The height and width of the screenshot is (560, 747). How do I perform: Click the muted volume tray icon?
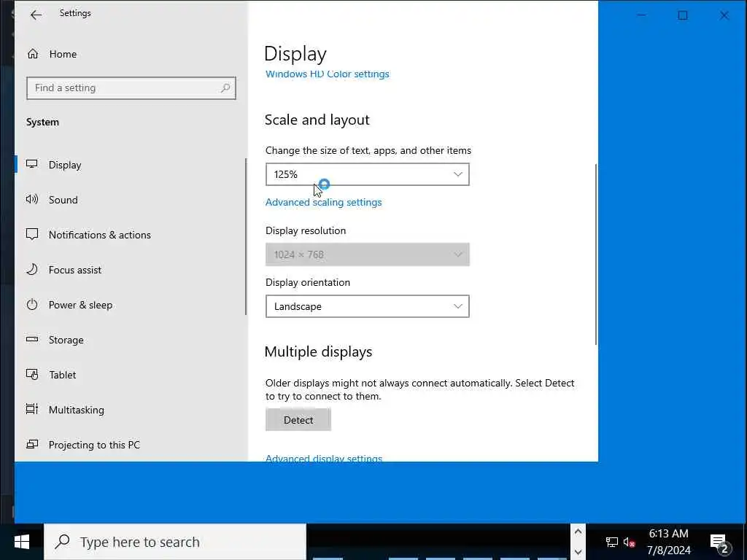pos(629,542)
